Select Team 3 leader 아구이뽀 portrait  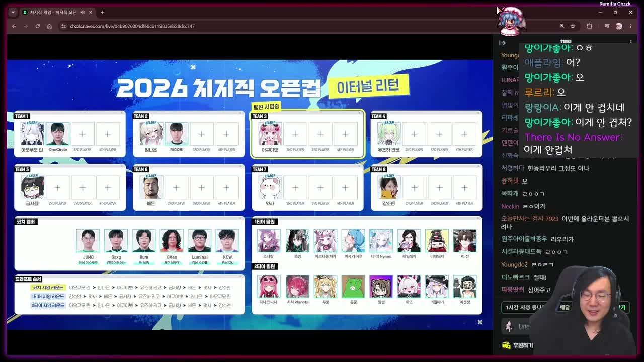[270, 134]
